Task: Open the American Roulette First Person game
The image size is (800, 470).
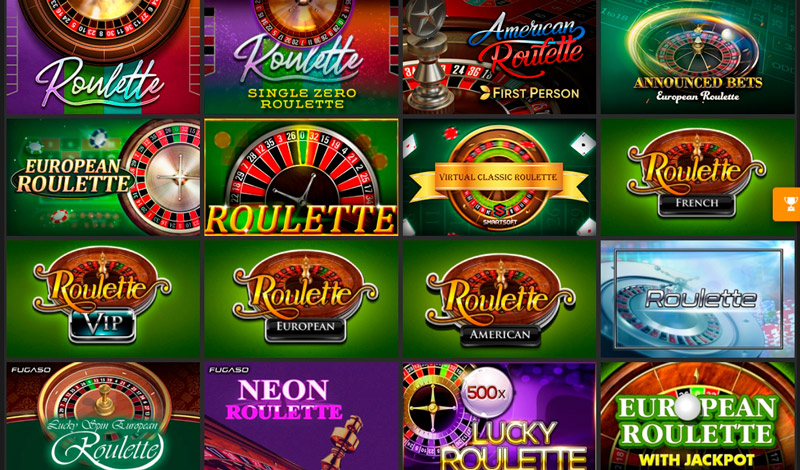Action: point(499,57)
